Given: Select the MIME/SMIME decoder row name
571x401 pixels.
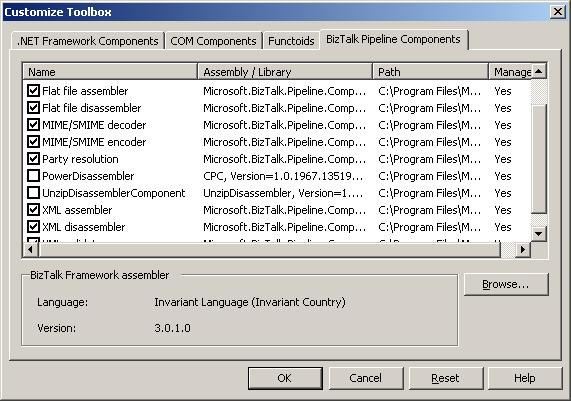Looking at the screenshot, I should 94,125.
